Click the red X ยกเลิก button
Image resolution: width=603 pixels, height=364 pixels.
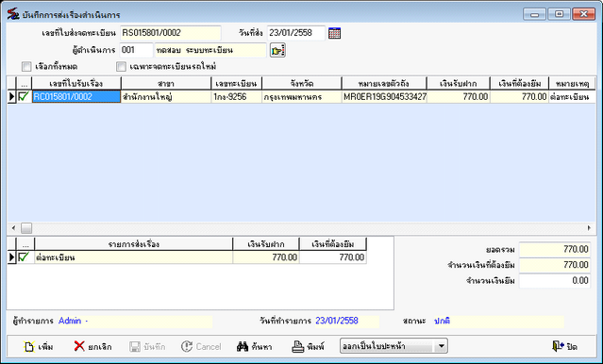click(x=92, y=346)
